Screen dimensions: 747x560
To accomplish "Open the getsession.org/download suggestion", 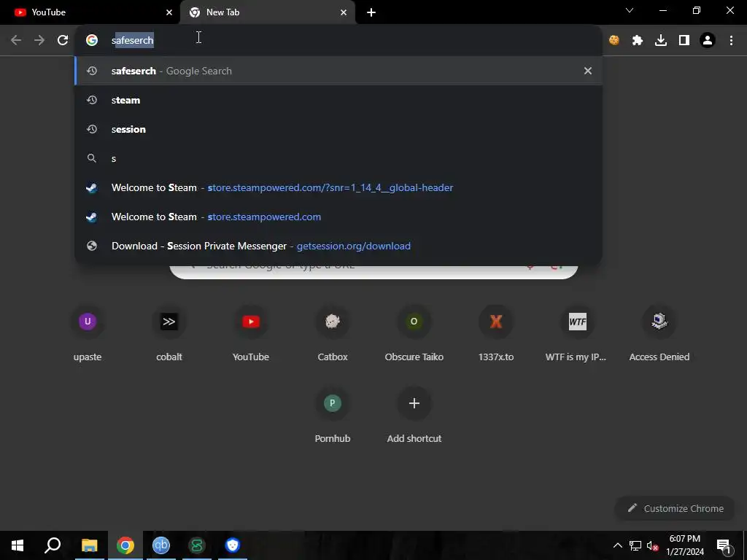I will pos(338,246).
